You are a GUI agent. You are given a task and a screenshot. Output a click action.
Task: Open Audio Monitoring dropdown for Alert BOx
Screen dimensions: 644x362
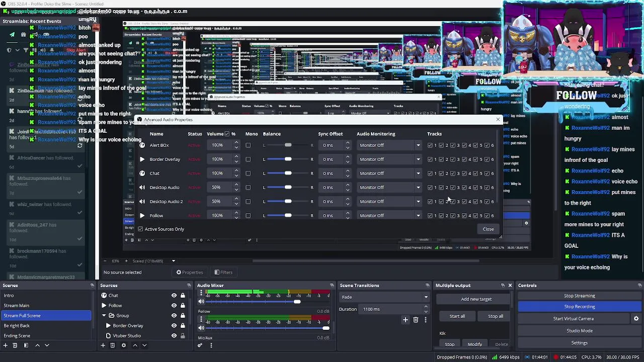[389, 145]
